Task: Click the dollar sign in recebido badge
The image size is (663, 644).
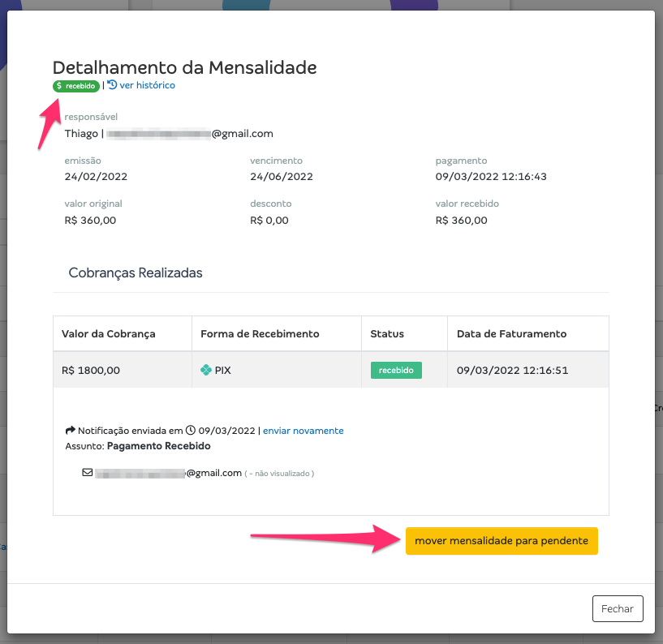Action: point(59,86)
